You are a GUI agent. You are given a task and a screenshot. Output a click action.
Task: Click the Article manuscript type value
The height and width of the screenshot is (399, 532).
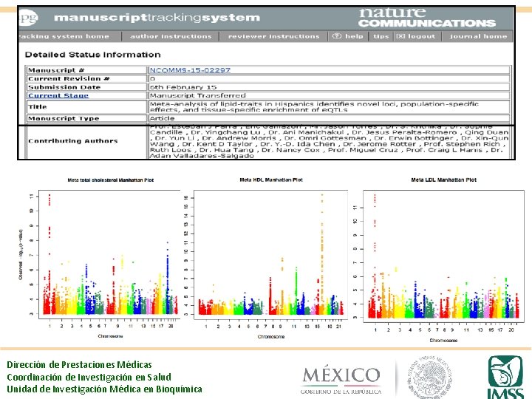(162, 118)
